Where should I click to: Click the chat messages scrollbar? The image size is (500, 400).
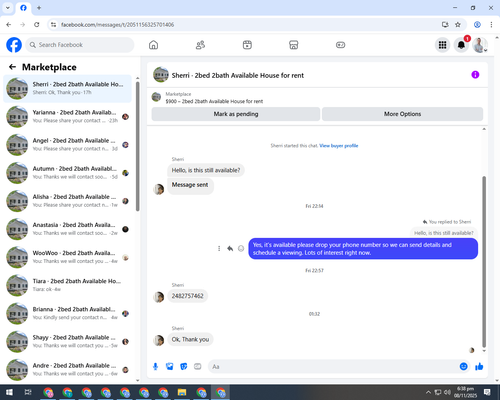coord(484,262)
